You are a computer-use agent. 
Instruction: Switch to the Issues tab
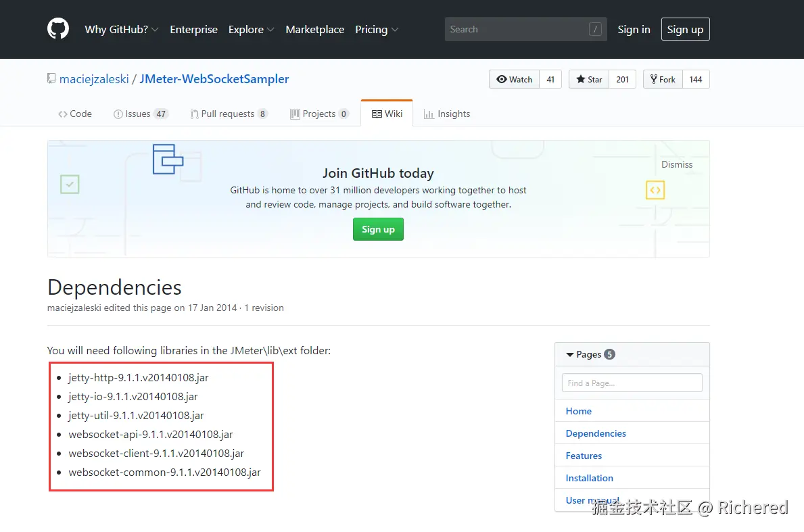point(141,114)
